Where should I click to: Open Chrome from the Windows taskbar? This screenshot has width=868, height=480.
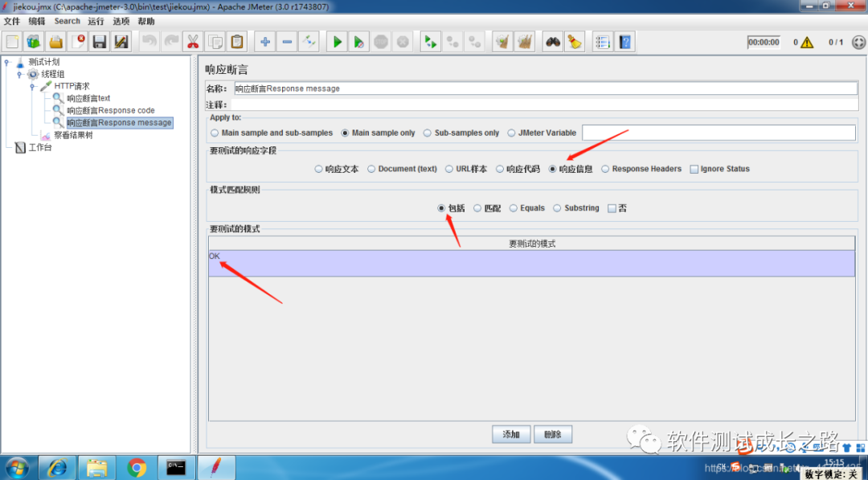137,468
